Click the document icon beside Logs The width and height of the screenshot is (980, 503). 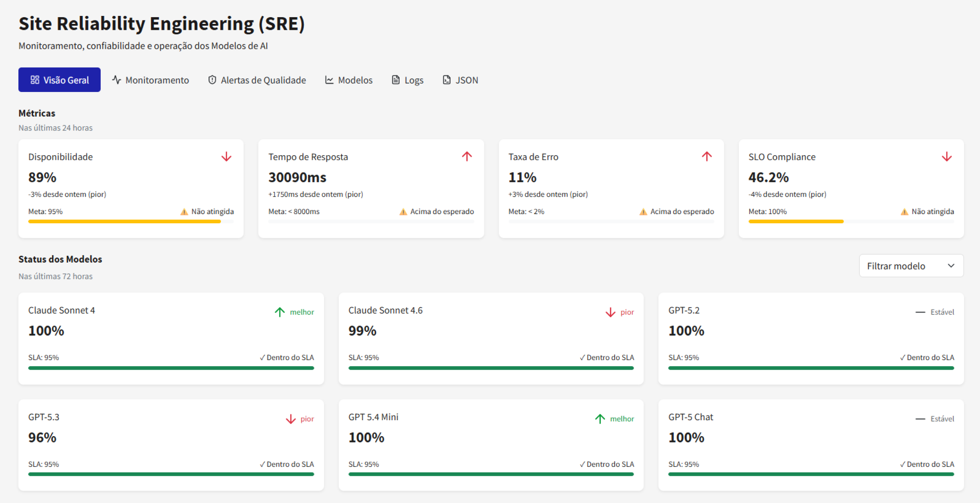point(396,80)
